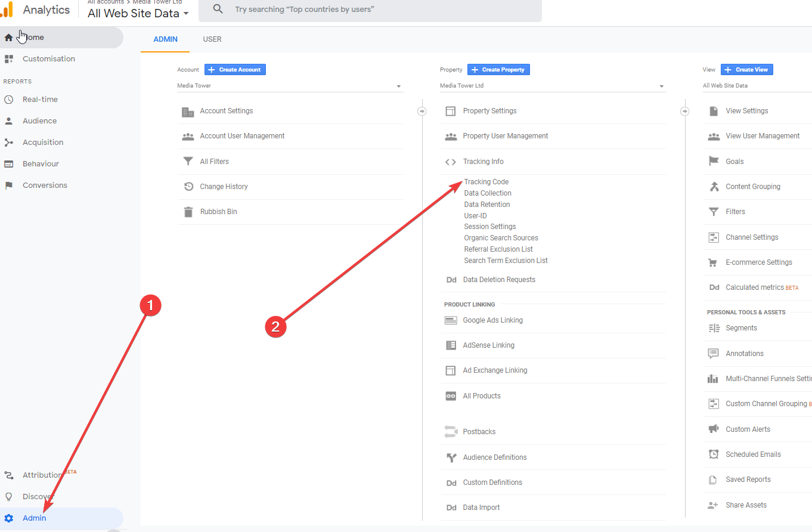Open Rubbish Bin trash icon
The width and height of the screenshot is (812, 532).
tap(188, 212)
